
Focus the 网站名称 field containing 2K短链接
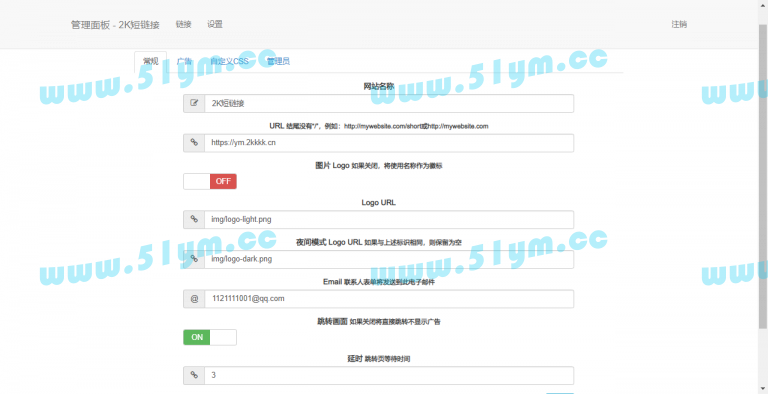pyautogui.click(x=389, y=103)
